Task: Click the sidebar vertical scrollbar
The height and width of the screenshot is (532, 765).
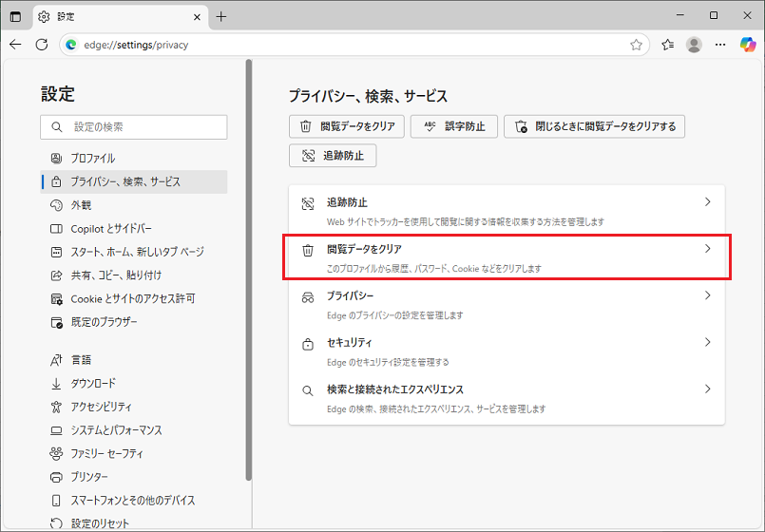Action: click(x=249, y=270)
